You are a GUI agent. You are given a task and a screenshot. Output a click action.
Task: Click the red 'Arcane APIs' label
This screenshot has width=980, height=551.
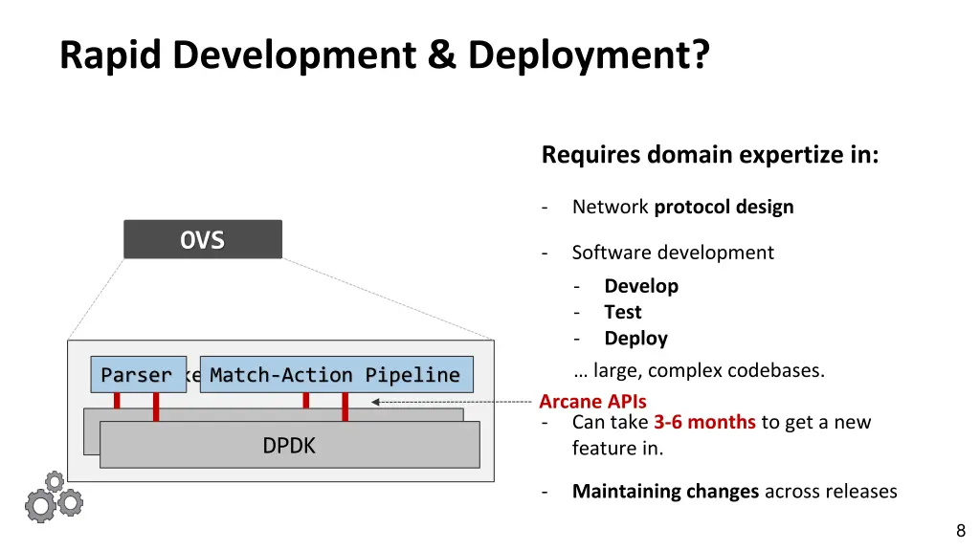(x=592, y=401)
